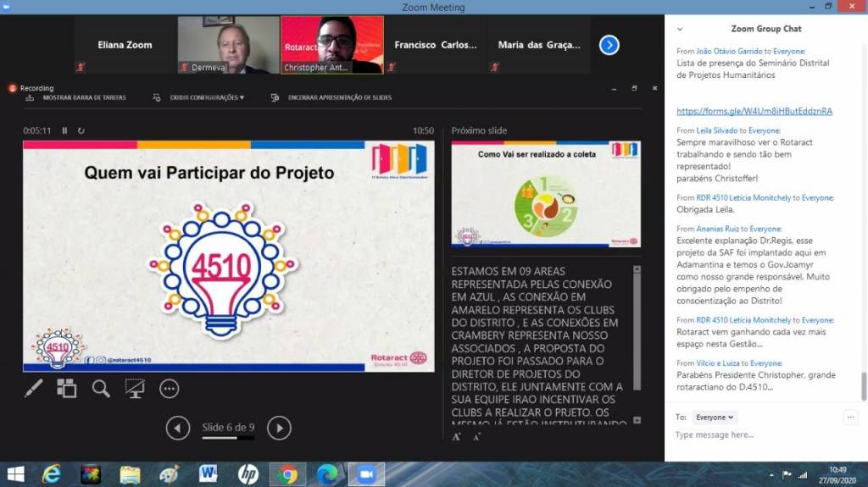Collapse Zoom Group Chat with chevron

pyautogui.click(x=680, y=29)
